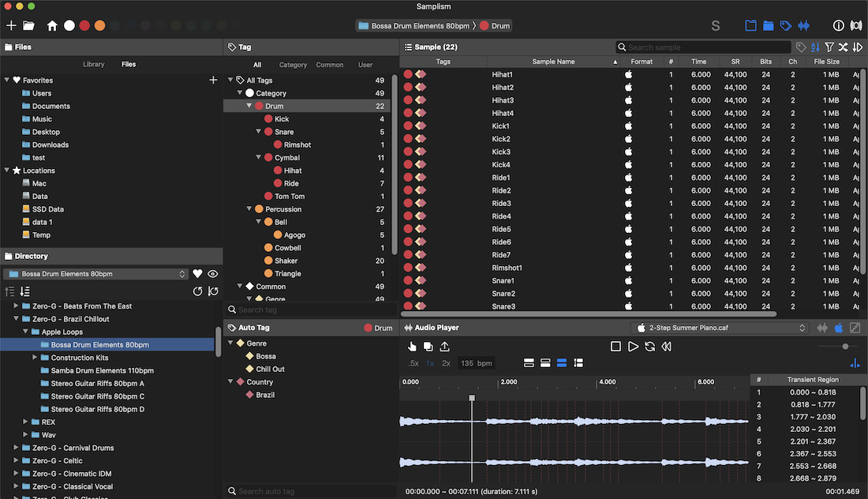Click the tag icon beside sample search
Image resolution: width=868 pixels, height=499 pixels.
(801, 47)
